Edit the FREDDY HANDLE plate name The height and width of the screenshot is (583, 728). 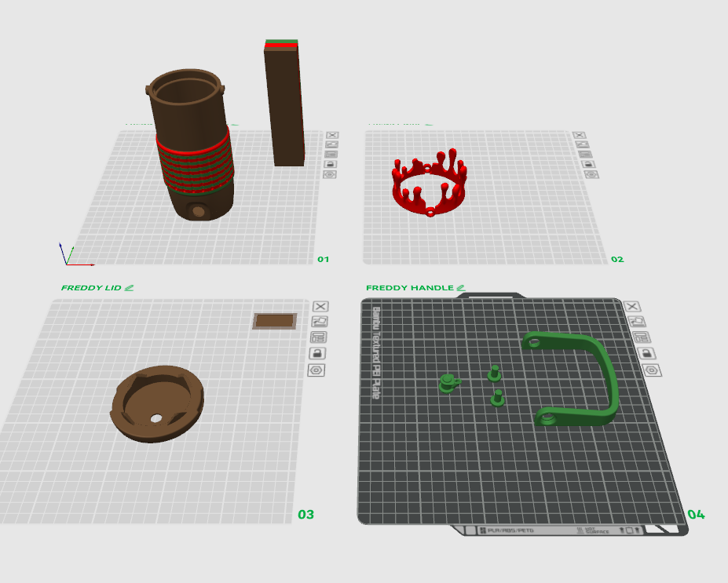click(x=460, y=287)
